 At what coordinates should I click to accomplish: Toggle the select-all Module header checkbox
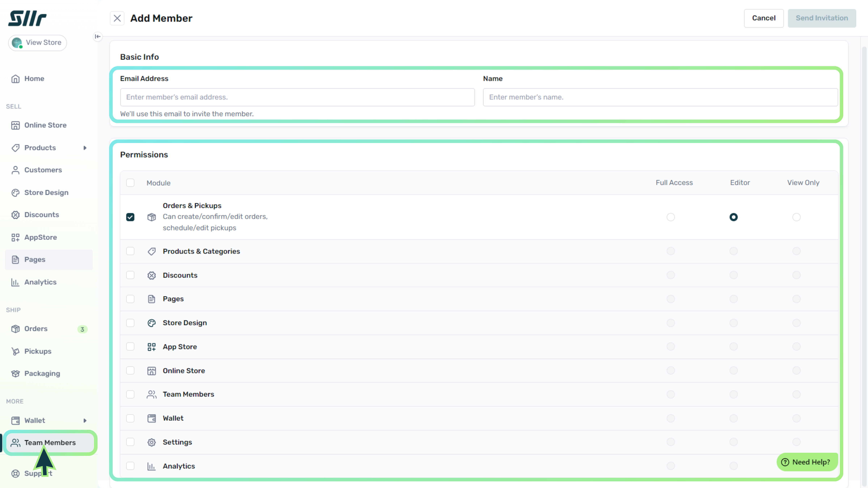pyautogui.click(x=130, y=183)
